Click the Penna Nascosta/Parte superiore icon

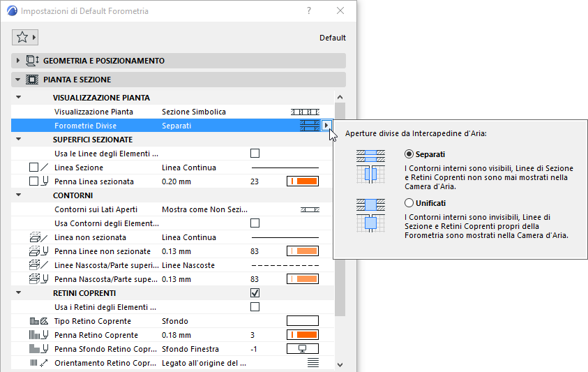[x=38, y=279]
